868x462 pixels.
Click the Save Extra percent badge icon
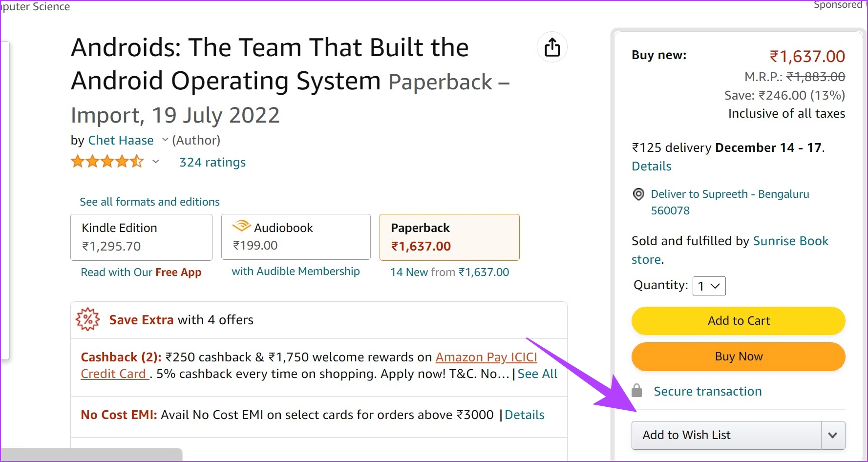tap(88, 319)
